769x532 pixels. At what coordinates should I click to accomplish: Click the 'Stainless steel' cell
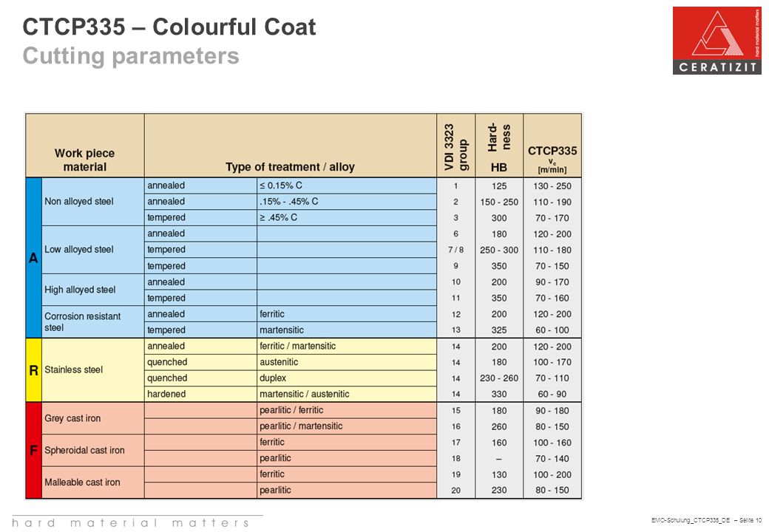tap(93, 370)
